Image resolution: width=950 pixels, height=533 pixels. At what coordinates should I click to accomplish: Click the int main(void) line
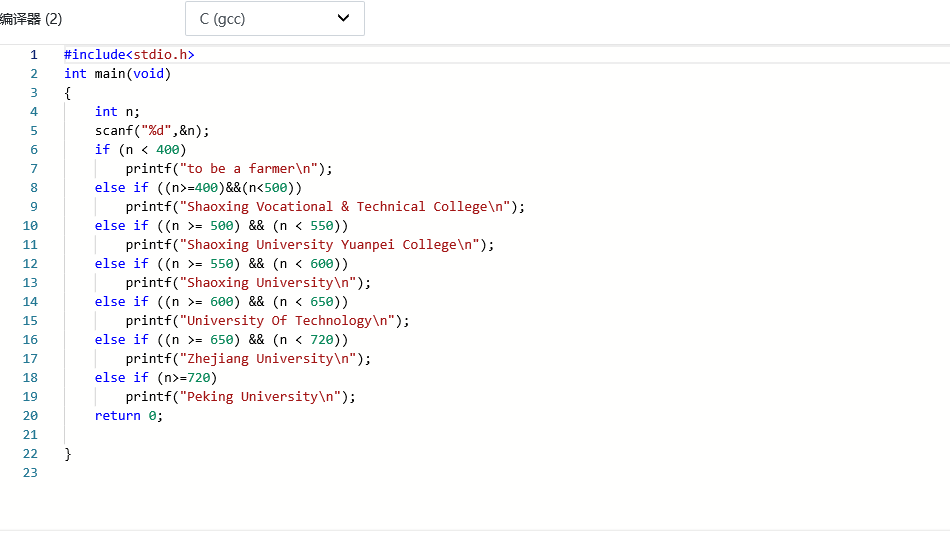click(117, 74)
